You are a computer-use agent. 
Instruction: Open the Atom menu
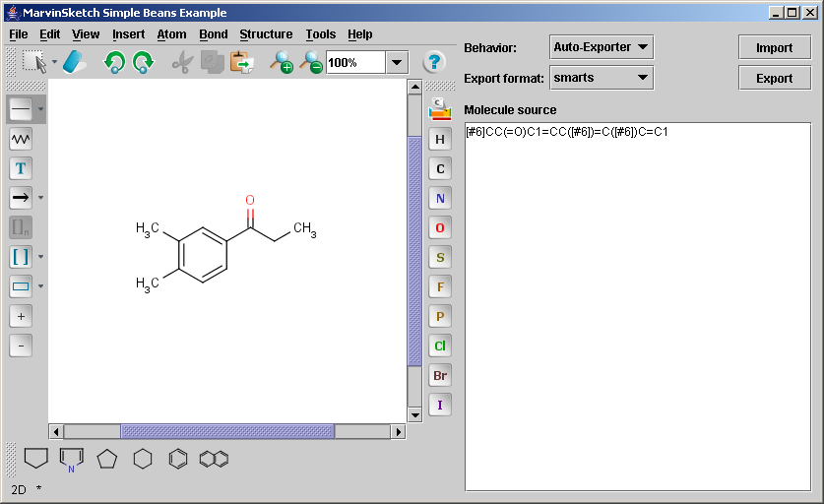(x=171, y=34)
